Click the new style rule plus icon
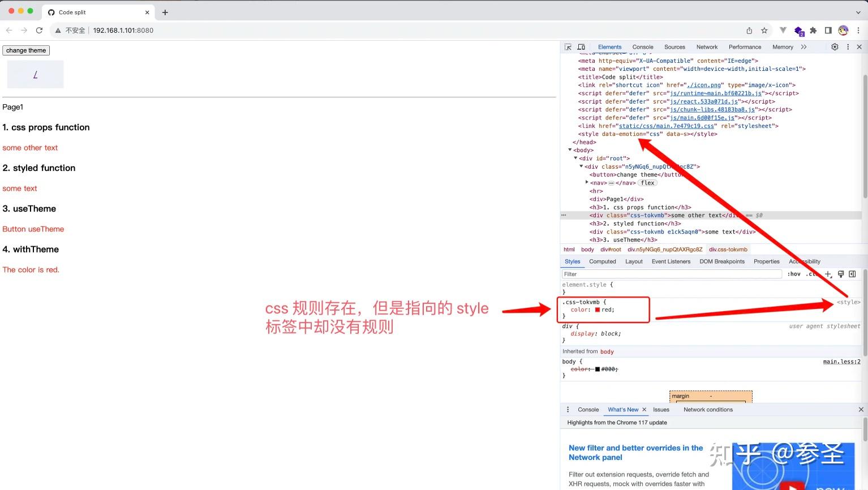 828,274
